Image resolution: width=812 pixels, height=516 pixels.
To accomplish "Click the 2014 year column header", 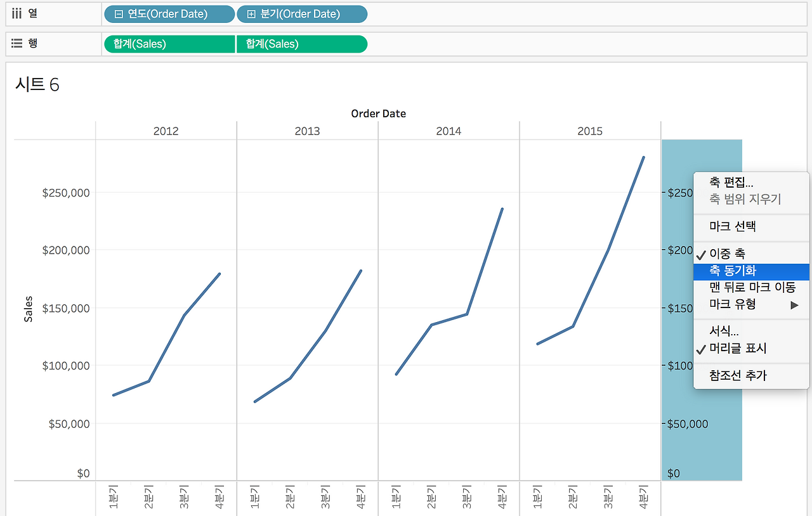I will pos(449,131).
